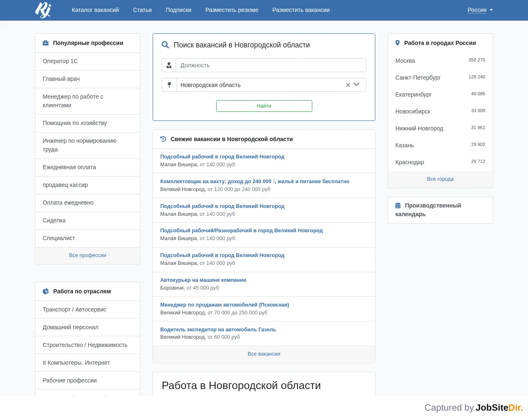The image size is (528, 420).
Task: Open Менеджер по продажам автомобилей vacancy
Action: point(224,305)
